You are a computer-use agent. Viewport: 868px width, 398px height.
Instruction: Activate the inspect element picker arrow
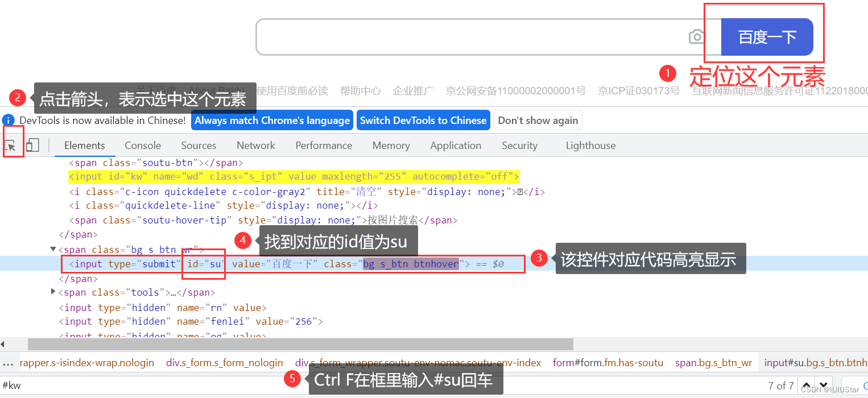[13, 146]
